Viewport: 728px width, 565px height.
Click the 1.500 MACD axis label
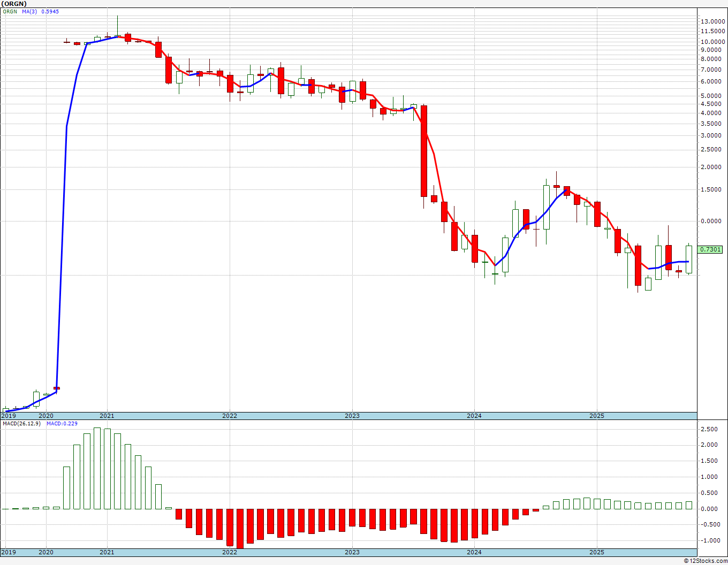tap(710, 461)
